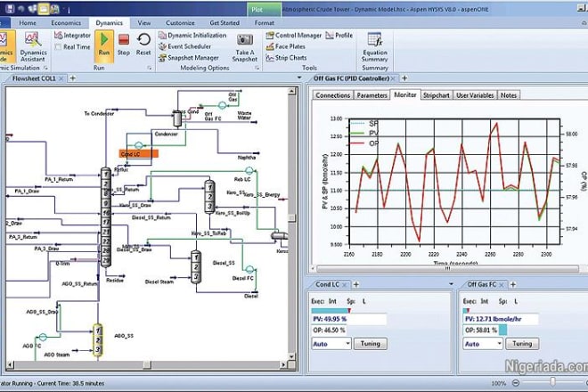Click the Tuning button in Off Gas FC panel
588x392 pixels.
click(524, 343)
